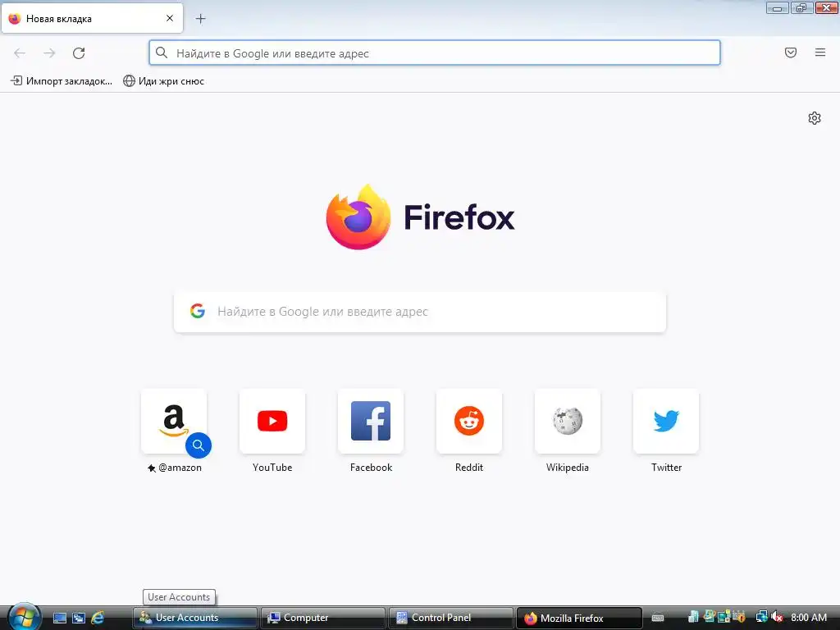Open a new tab with plus button
The image size is (840, 630).
[x=200, y=19]
